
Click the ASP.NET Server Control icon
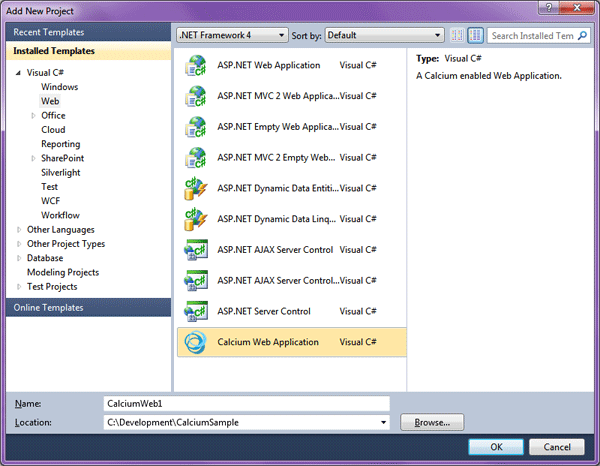click(x=196, y=311)
